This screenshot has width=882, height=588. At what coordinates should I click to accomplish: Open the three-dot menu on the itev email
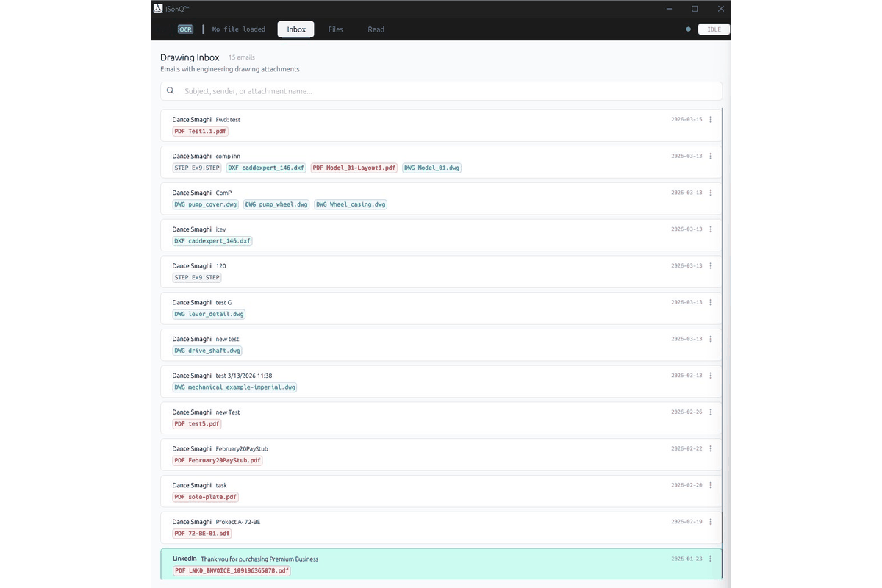tap(710, 229)
